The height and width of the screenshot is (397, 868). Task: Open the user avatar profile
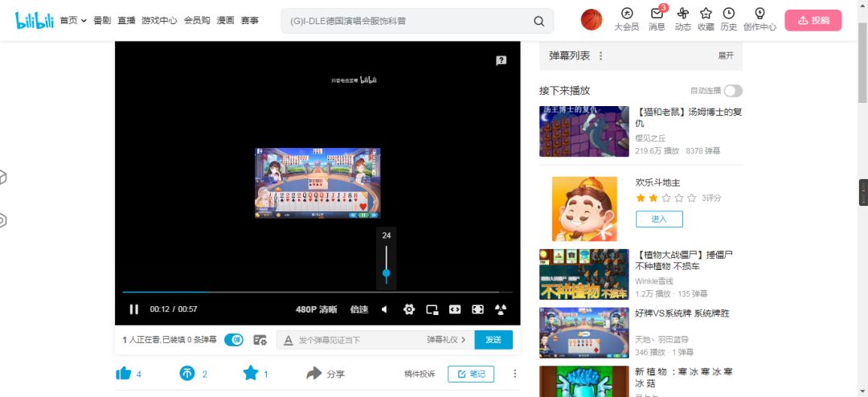592,19
